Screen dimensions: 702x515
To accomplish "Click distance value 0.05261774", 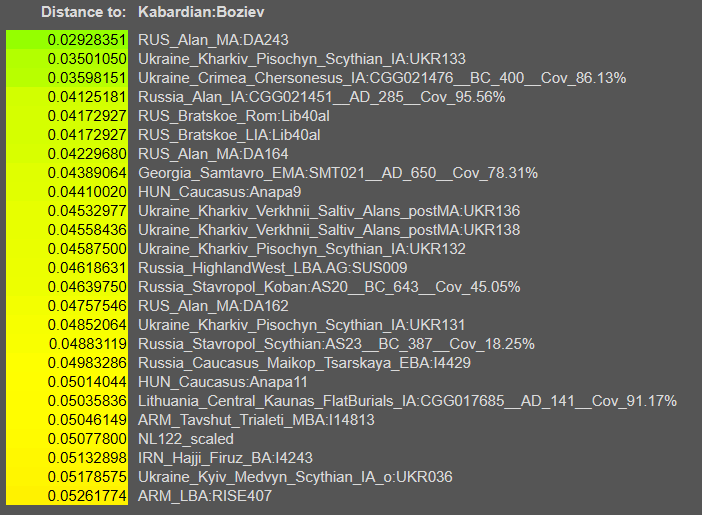I will pos(87,496).
